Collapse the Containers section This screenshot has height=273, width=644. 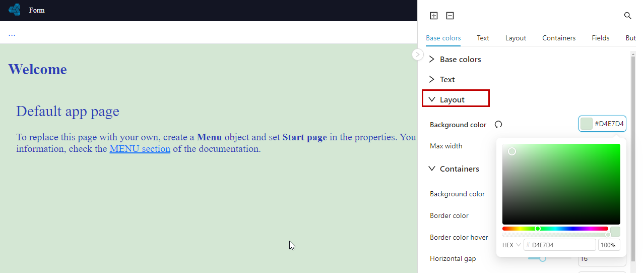454,169
